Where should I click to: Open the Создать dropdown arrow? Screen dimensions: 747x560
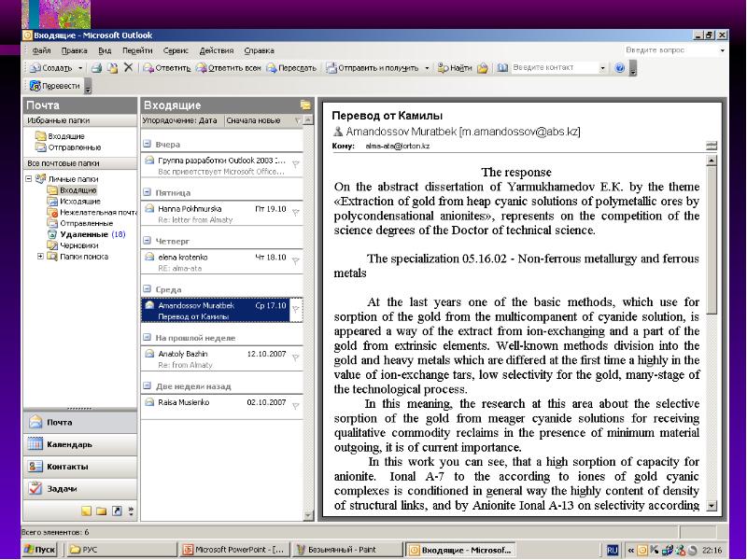pyautogui.click(x=80, y=68)
